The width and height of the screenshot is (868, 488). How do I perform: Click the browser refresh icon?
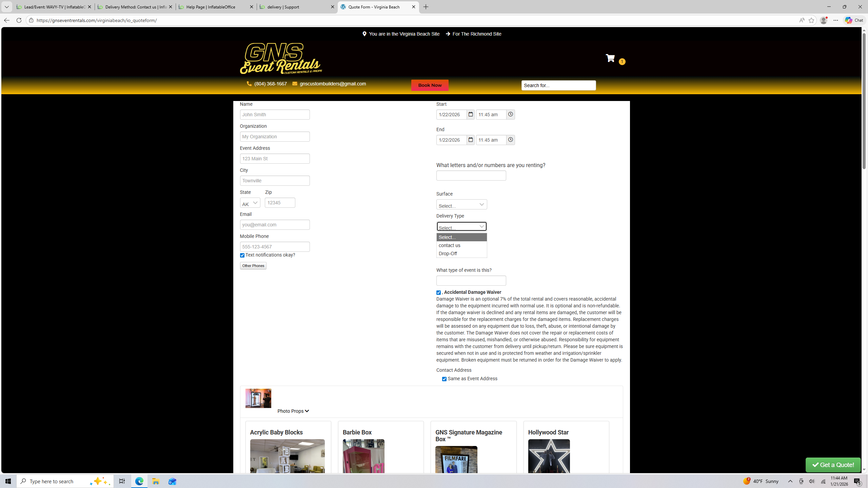tap(19, 20)
